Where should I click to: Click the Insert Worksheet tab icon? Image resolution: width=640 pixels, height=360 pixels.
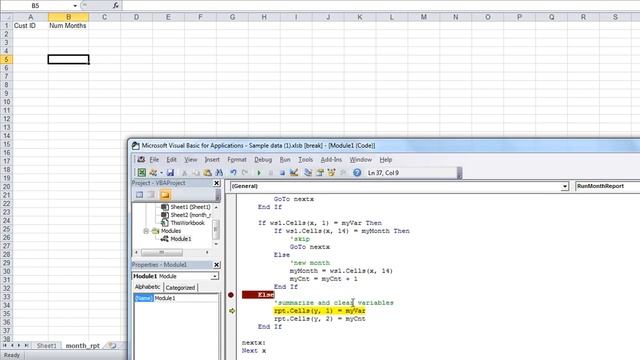point(111,346)
